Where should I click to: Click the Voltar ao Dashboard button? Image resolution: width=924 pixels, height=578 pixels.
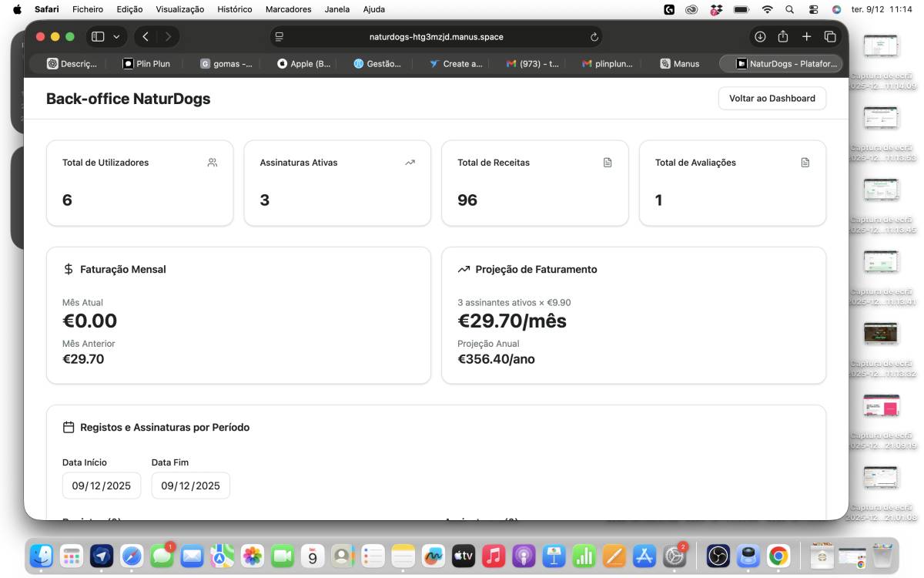pyautogui.click(x=772, y=99)
